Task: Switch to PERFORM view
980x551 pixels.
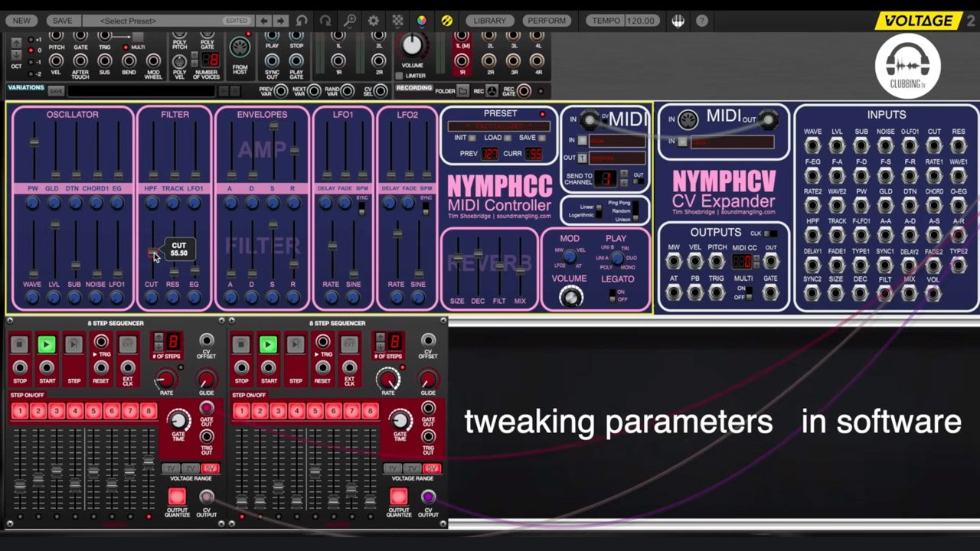Action: 547,21
